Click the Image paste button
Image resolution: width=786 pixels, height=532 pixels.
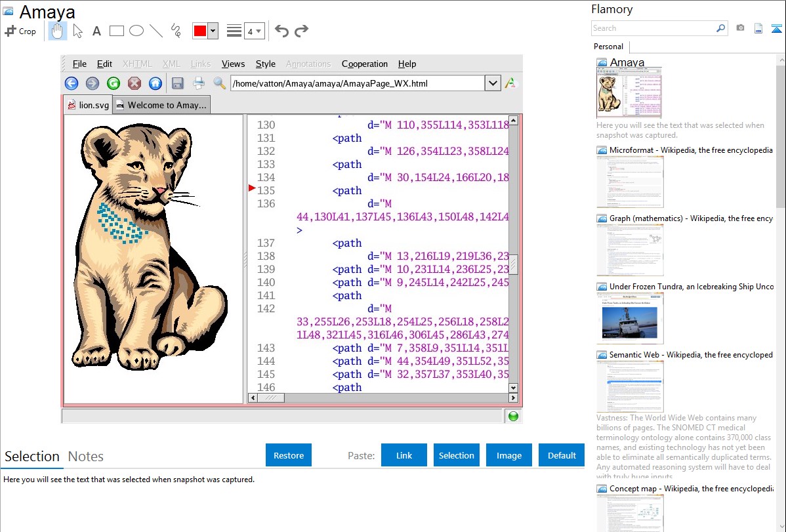509,455
